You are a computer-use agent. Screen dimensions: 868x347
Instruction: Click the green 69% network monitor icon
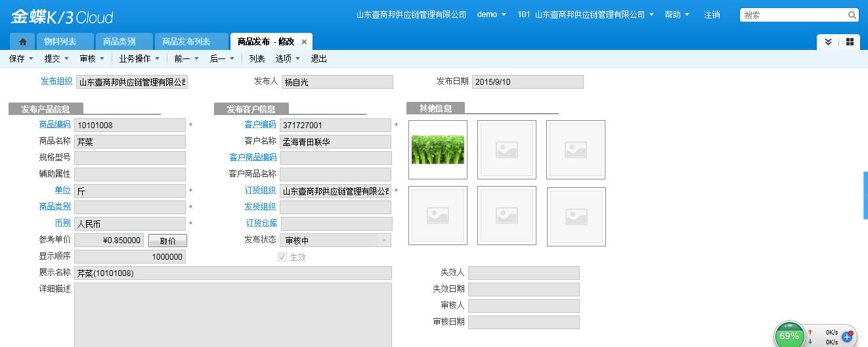click(x=789, y=335)
